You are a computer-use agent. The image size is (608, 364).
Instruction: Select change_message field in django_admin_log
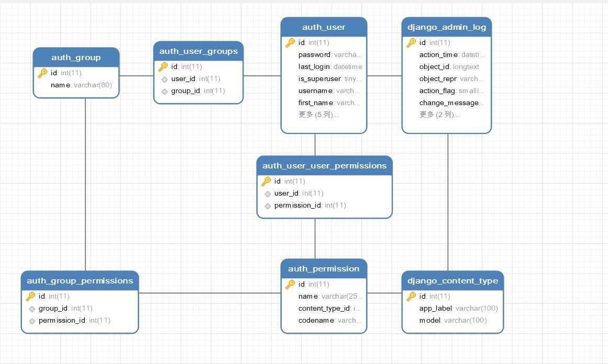click(x=451, y=103)
